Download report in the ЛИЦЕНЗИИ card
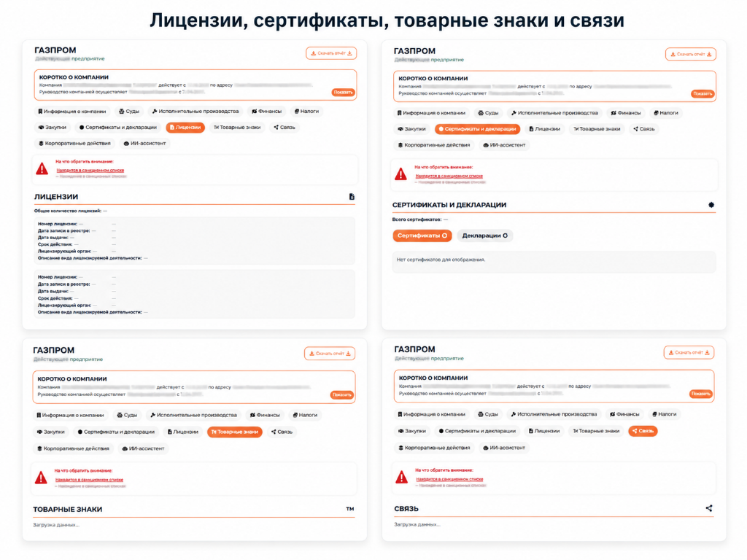Viewport: 747px width, 560px height. [331, 53]
